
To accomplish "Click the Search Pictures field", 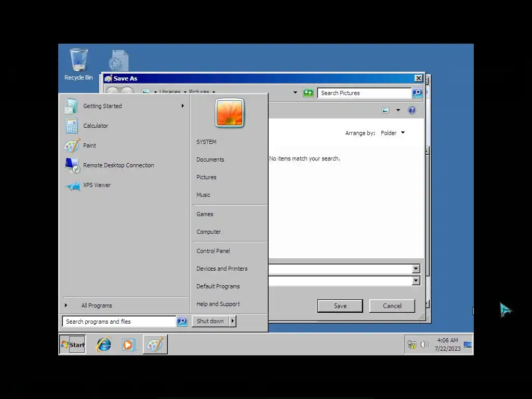I will [364, 92].
